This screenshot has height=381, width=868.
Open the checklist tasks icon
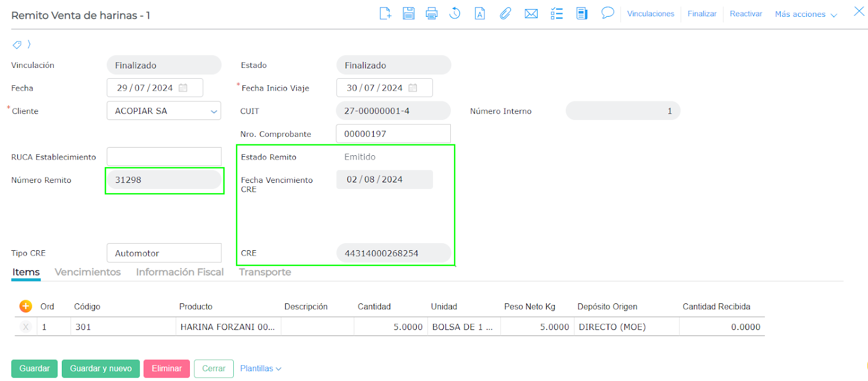click(557, 14)
